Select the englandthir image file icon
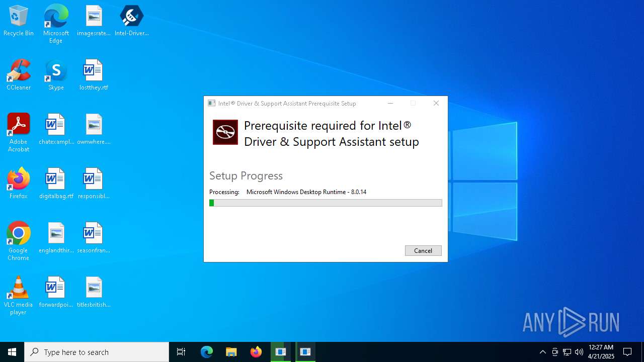Viewport: 644px width, 362px height. coord(56,238)
